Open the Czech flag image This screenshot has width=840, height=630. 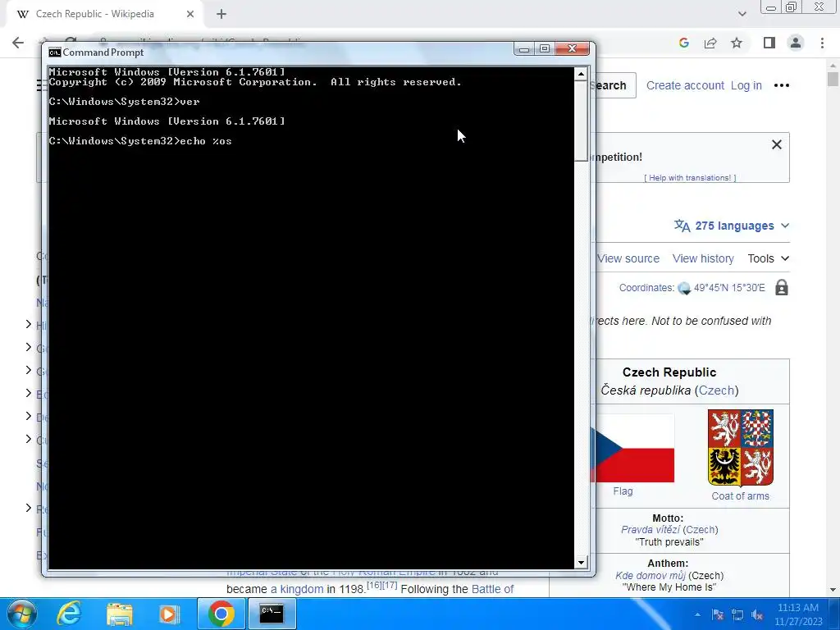632,449
